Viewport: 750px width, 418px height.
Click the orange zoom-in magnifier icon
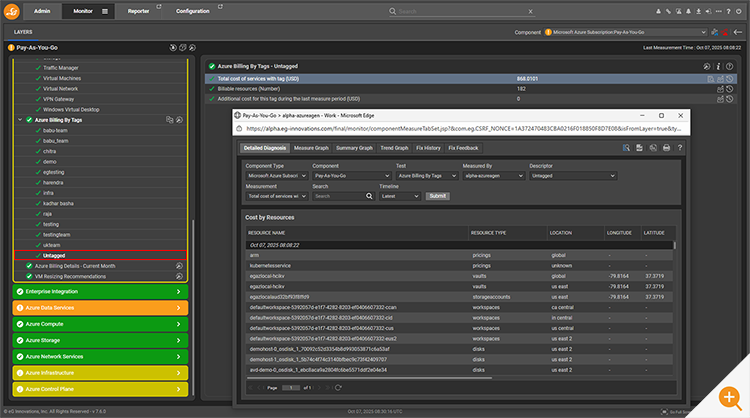pos(730,397)
